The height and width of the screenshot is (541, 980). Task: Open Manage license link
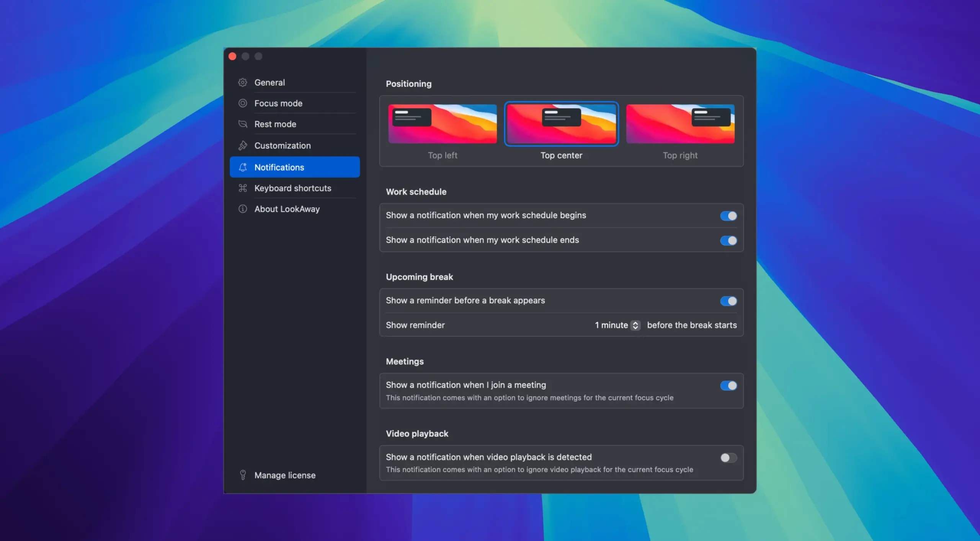(285, 475)
